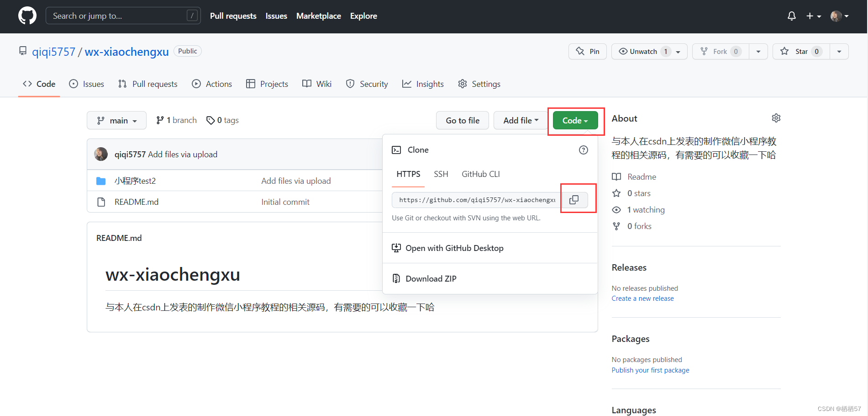Click the 小程序test2 folder icon
868x416 pixels.
click(x=101, y=181)
